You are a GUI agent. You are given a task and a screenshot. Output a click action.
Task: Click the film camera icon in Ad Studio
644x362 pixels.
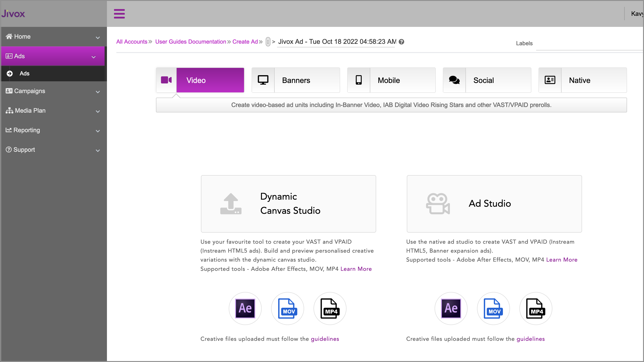click(x=438, y=204)
